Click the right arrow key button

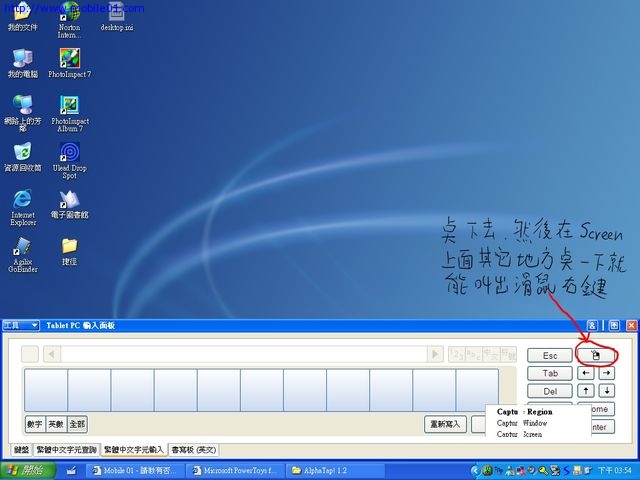click(x=607, y=373)
